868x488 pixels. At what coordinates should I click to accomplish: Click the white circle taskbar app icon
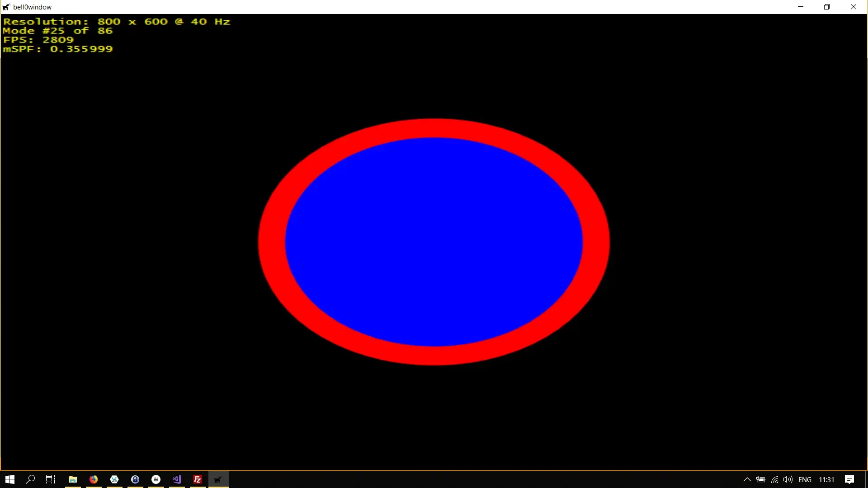click(x=156, y=479)
